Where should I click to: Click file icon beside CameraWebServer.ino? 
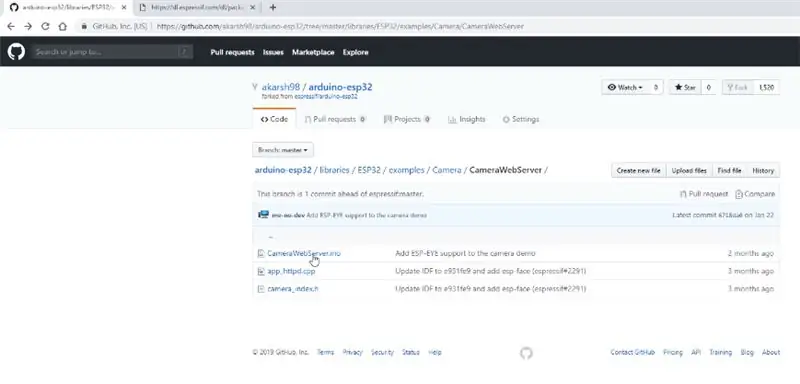(x=261, y=253)
